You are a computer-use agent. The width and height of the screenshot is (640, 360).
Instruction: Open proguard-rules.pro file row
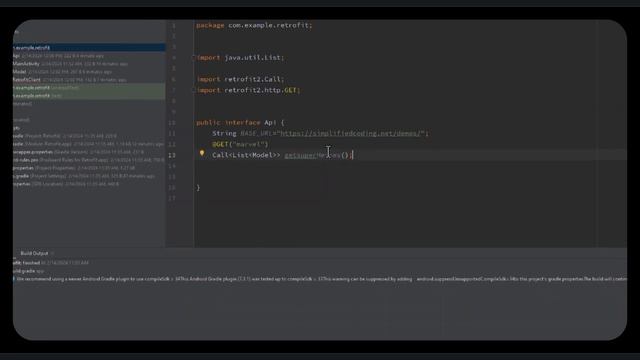(89, 160)
